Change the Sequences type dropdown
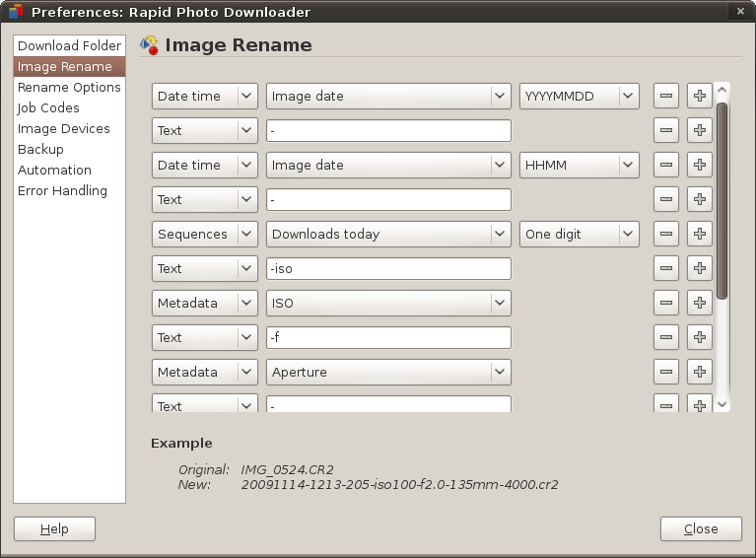 (x=204, y=234)
